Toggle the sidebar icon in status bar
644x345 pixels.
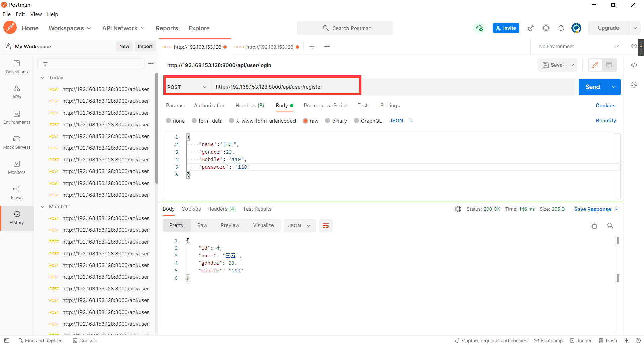tap(7, 341)
